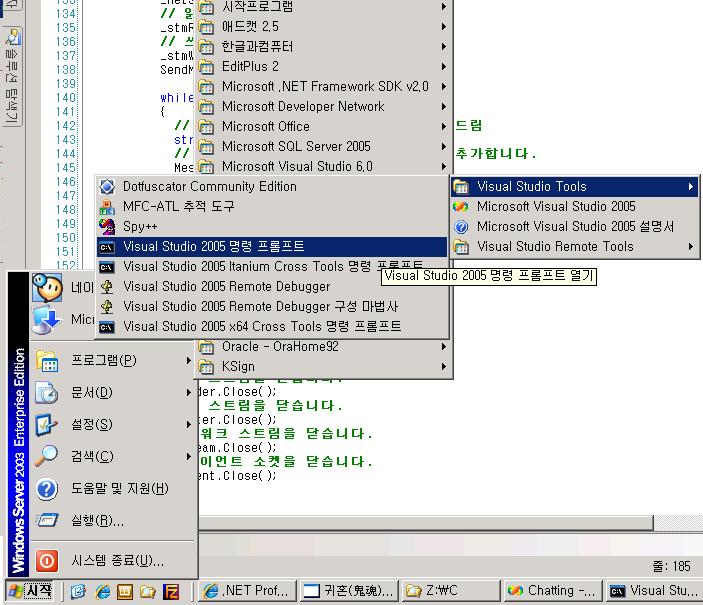Screen dimensions: 703x605
Task: Open Microsoft .NET Framework SDK v2.0 folder
Action: 323,87
